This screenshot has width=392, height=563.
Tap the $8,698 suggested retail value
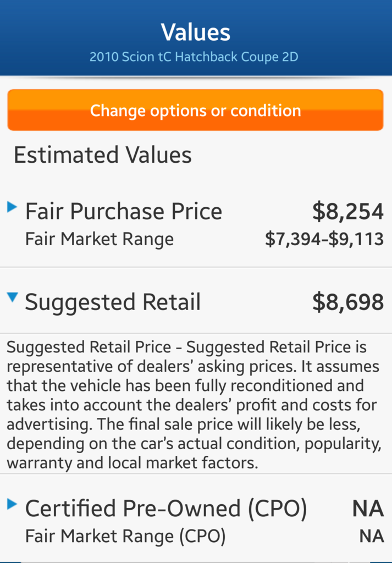click(348, 302)
